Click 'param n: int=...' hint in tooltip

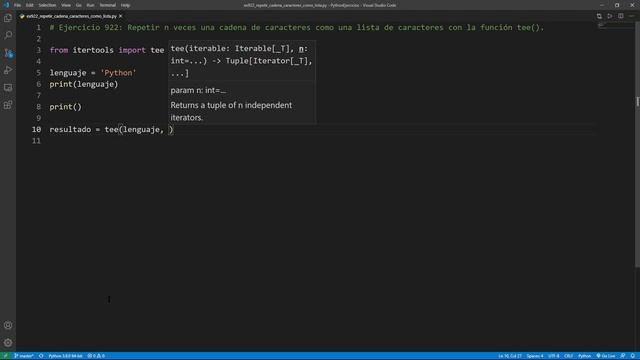pyautogui.click(x=198, y=90)
